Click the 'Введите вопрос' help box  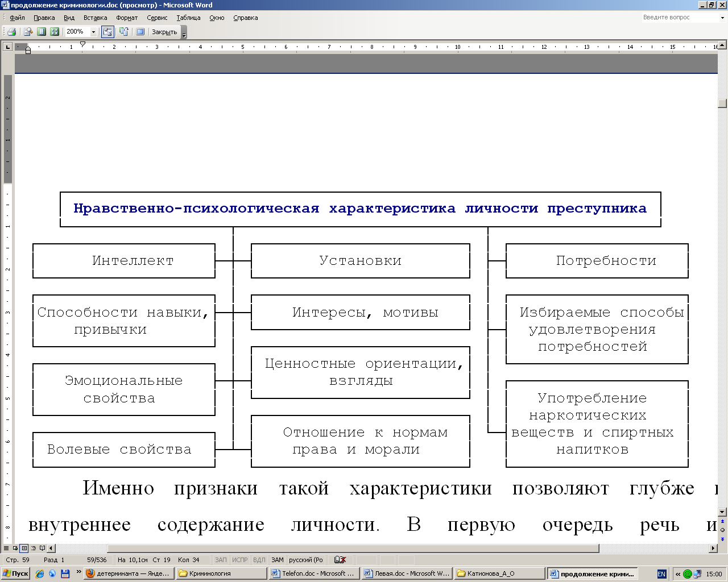pyautogui.click(x=680, y=18)
